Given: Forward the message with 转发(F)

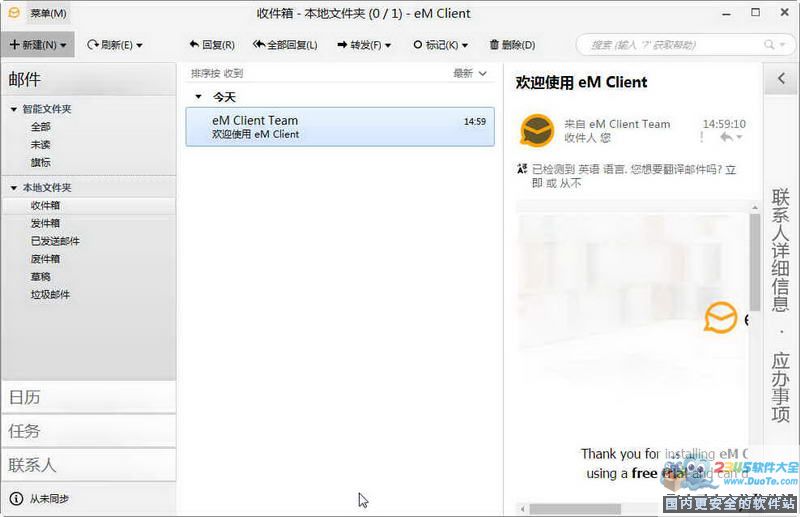Looking at the screenshot, I should (x=359, y=45).
